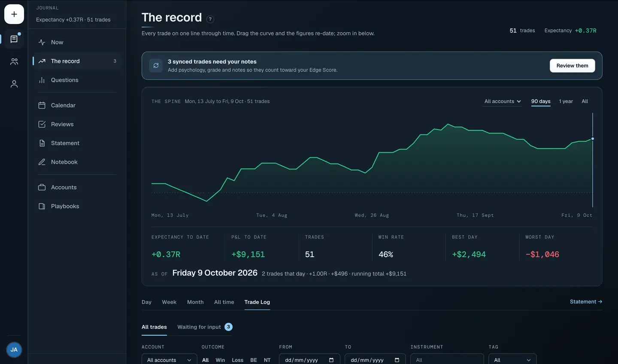Switch to the Week tab
618x364 pixels.
click(x=169, y=302)
